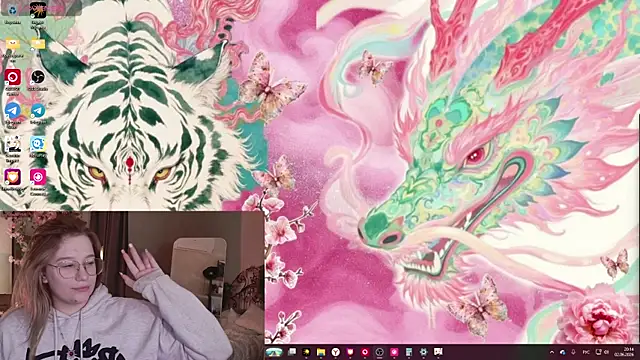Open the network status tray icon
The width and height of the screenshot is (640, 360).
598,352
